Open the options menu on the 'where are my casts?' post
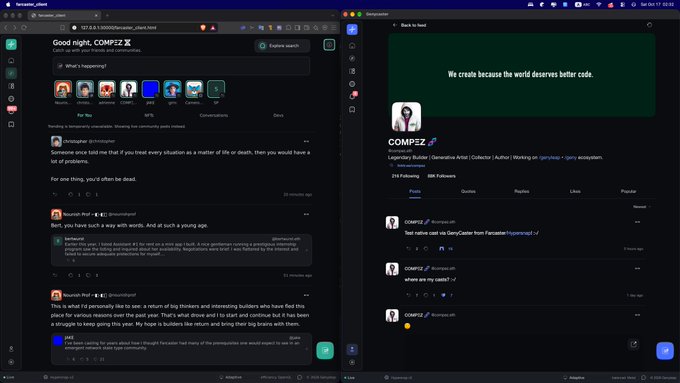680x383 pixels. [637, 268]
